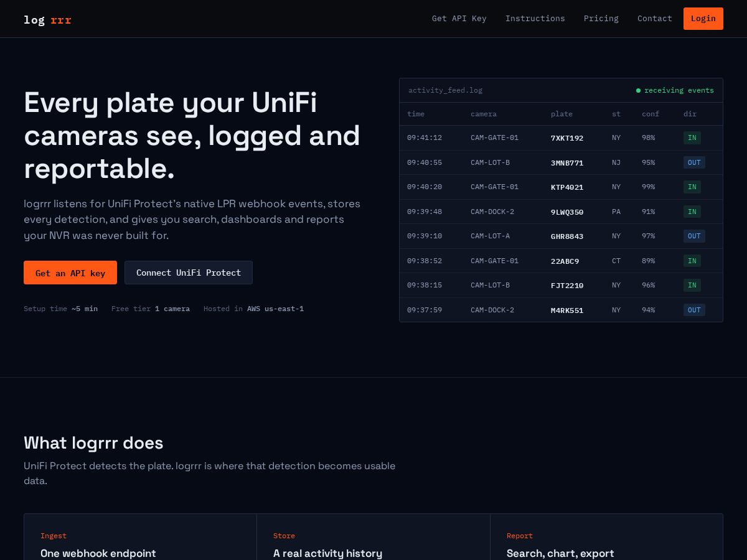
Task: Select plate M4RK551 in the feed
Action: click(x=567, y=310)
